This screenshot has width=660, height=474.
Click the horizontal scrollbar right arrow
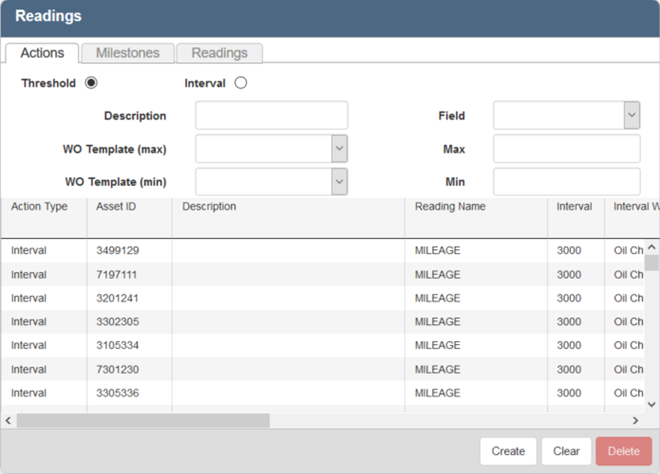click(635, 421)
